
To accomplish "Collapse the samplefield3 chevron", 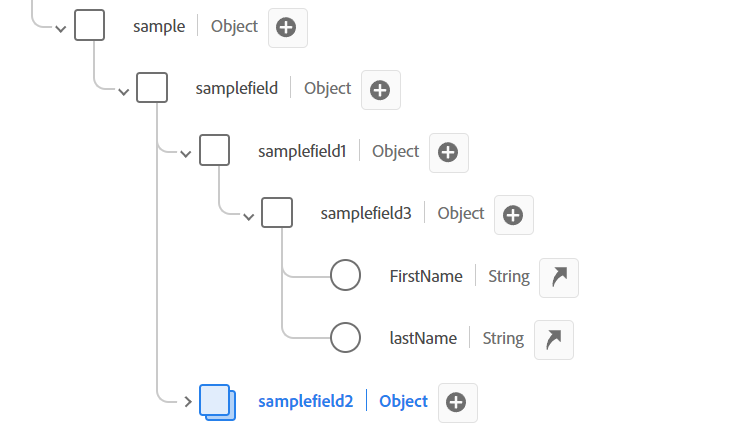I will pyautogui.click(x=248, y=217).
